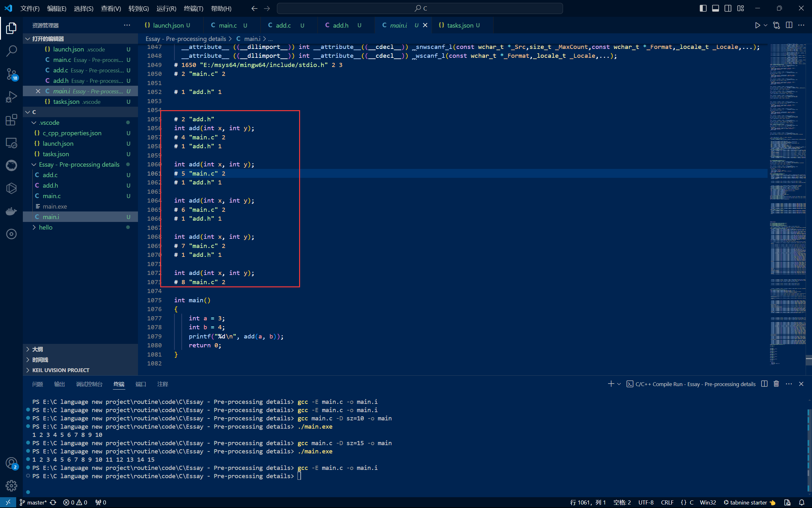Open errors and warnings count in status bar
The image size is (812, 508).
[x=75, y=503]
